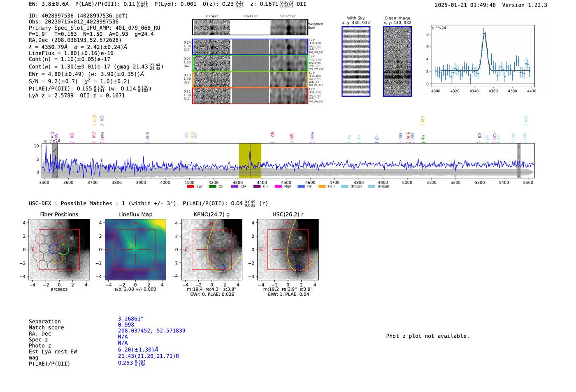This screenshot has height=392, width=576.
Task: Click the catalog coordinates '208.037452, 52.571839'
Action: click(151, 331)
